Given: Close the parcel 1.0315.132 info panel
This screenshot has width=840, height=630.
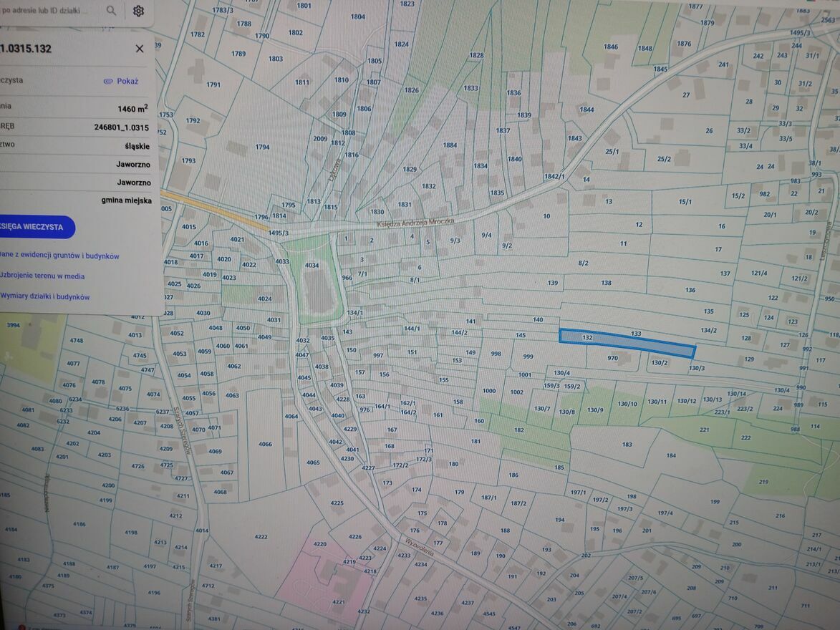Looking at the screenshot, I should point(140,49).
